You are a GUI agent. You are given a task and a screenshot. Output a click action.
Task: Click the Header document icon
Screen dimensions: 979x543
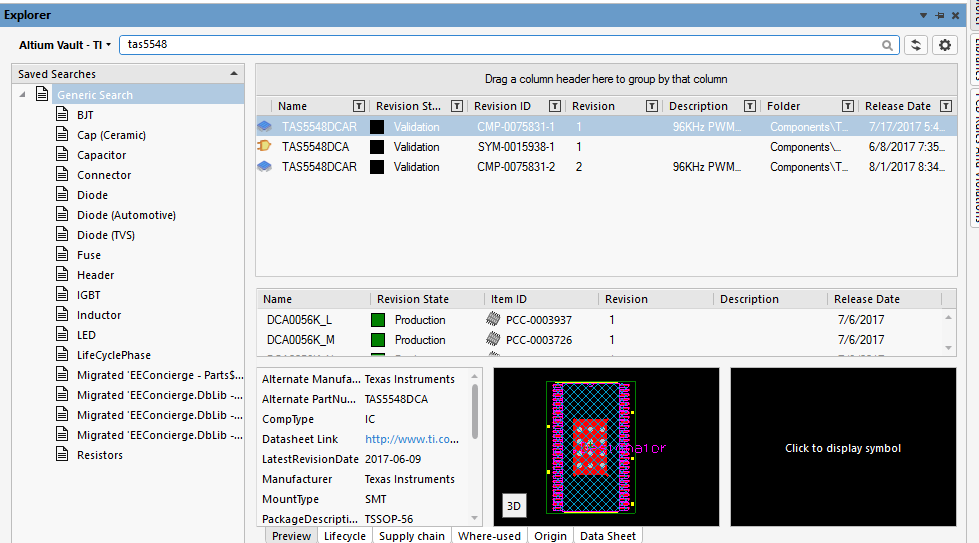[x=62, y=274]
